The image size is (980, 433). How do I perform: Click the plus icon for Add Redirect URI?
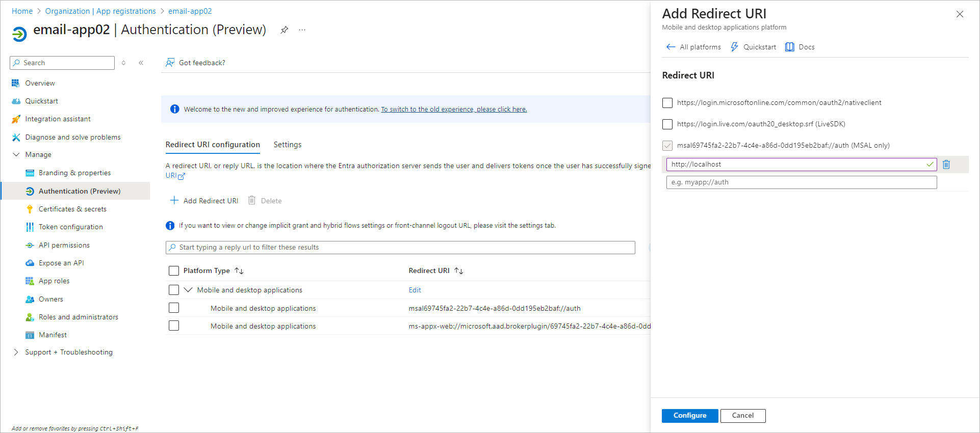[x=174, y=200]
